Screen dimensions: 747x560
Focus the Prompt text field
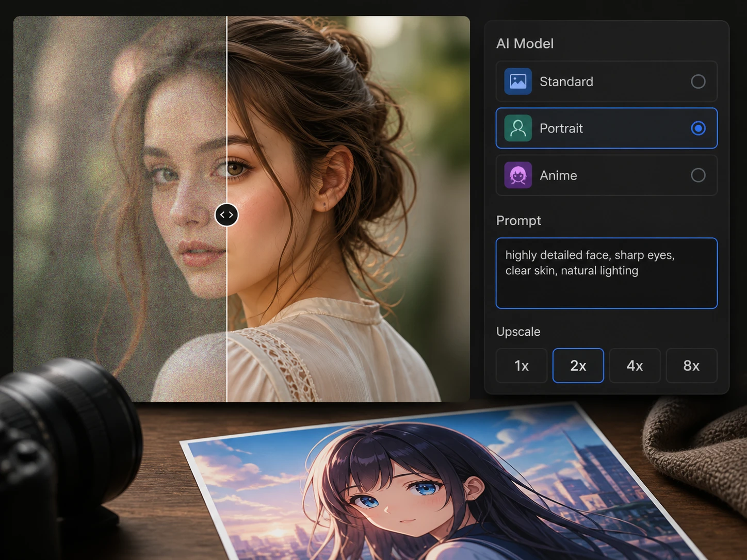coord(607,273)
